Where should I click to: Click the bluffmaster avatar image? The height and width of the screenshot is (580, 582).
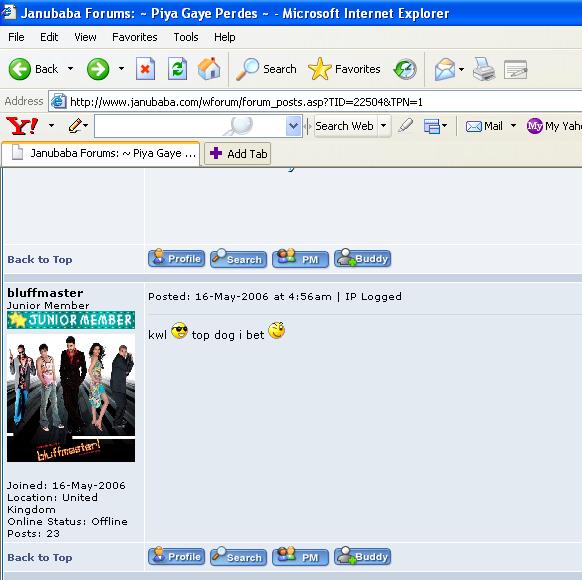(71, 397)
